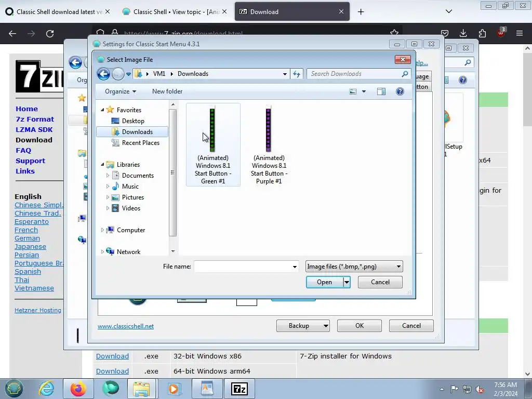Select the Purple #1 start button image

tap(269, 145)
